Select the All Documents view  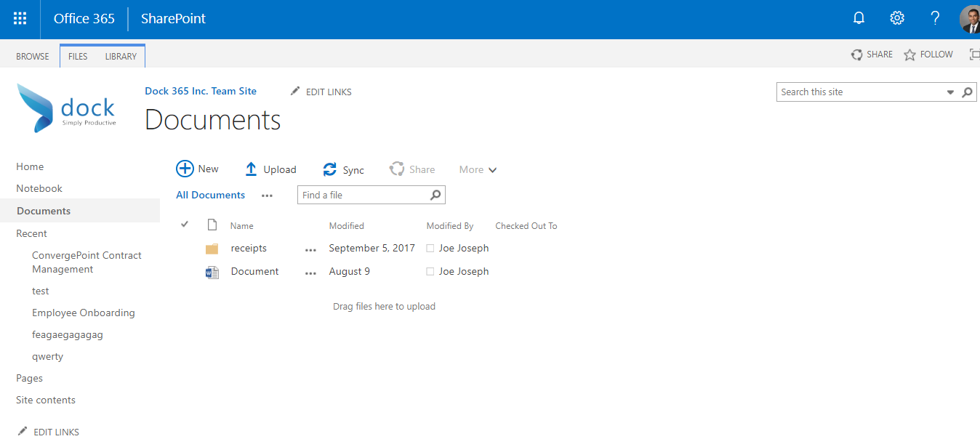coord(211,195)
